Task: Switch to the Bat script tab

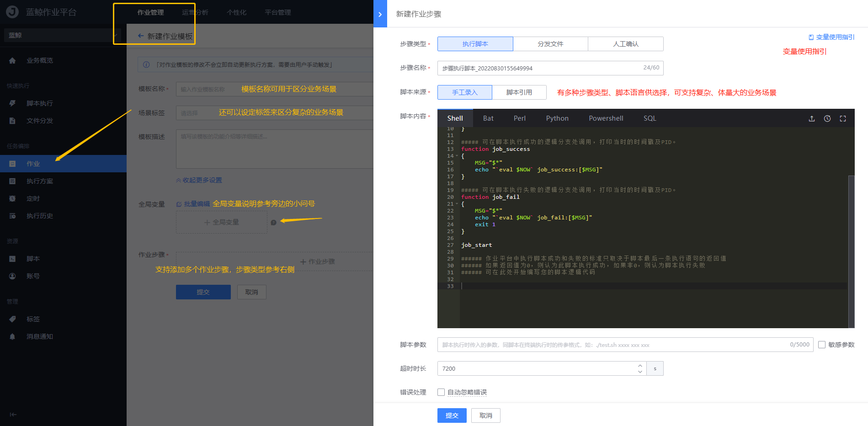Action: coord(488,118)
